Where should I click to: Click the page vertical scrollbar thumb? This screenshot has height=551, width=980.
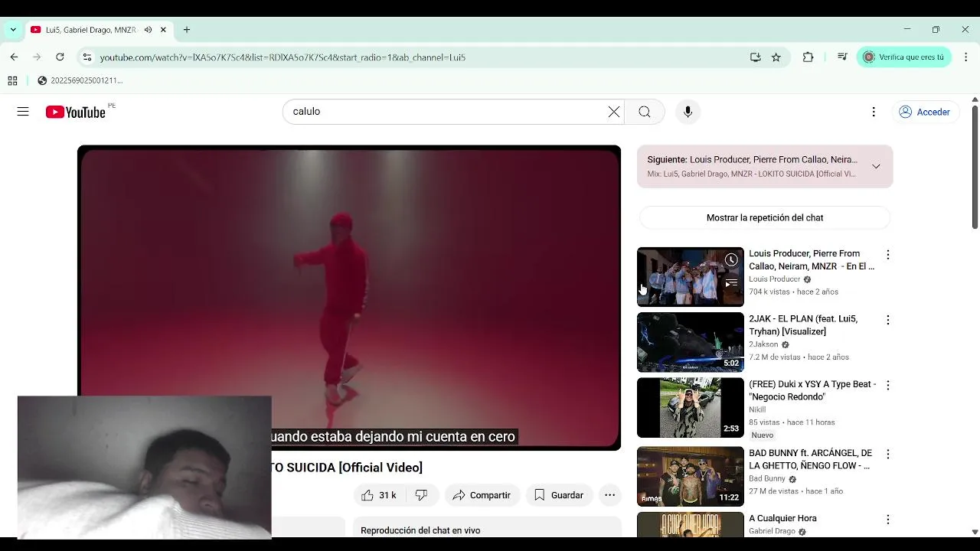point(975,166)
